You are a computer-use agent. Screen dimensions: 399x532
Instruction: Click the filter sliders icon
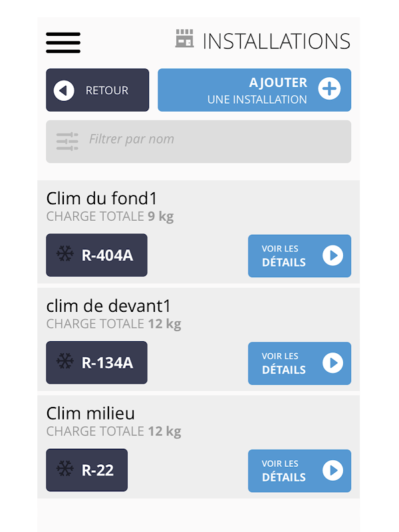tap(67, 142)
